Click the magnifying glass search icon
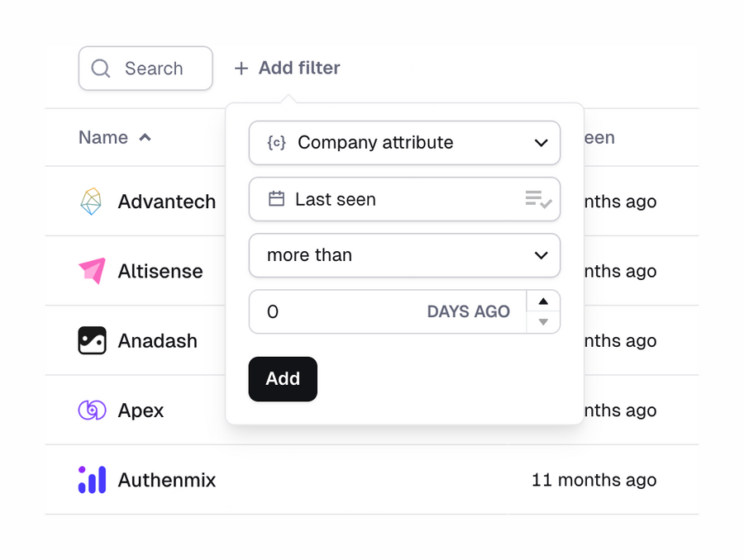This screenshot has width=744, height=560. (x=100, y=69)
